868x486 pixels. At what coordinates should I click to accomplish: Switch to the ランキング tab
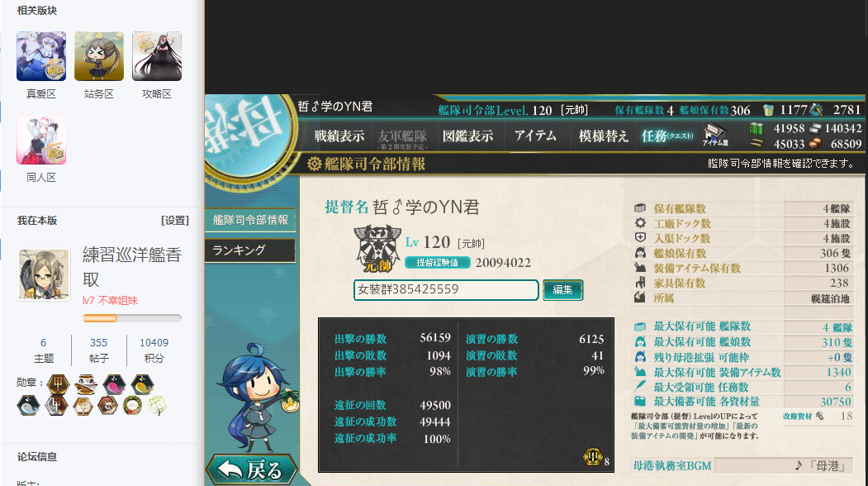249,250
